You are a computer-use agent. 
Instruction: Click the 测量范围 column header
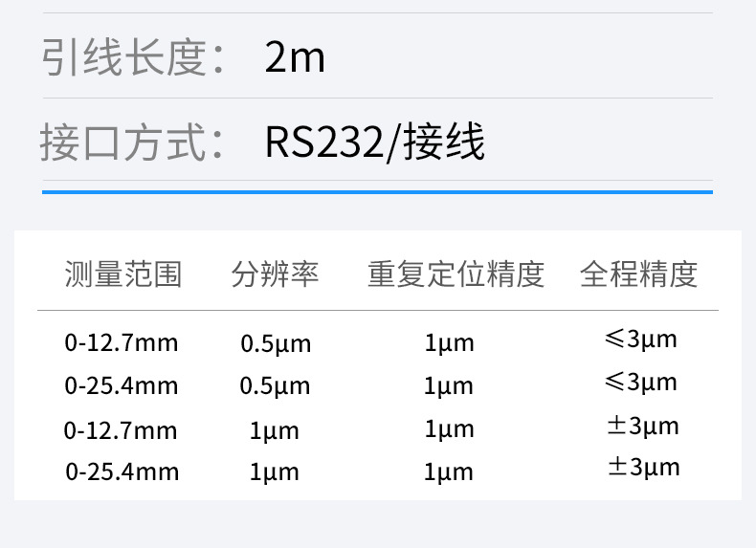pyautogui.click(x=122, y=275)
